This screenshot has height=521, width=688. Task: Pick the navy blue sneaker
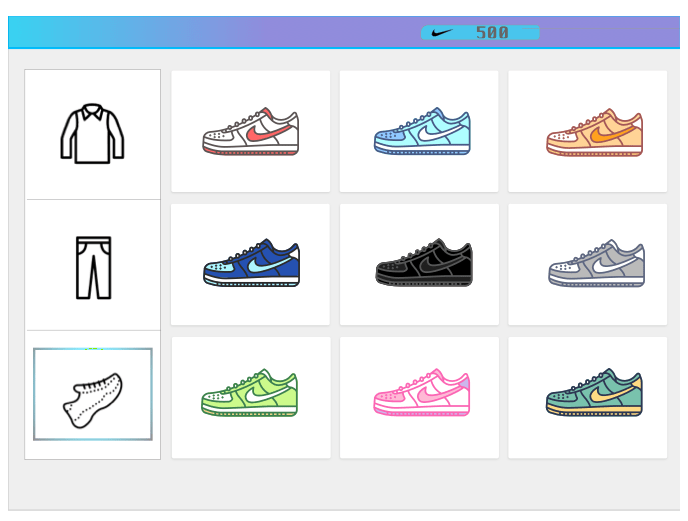coord(251,262)
